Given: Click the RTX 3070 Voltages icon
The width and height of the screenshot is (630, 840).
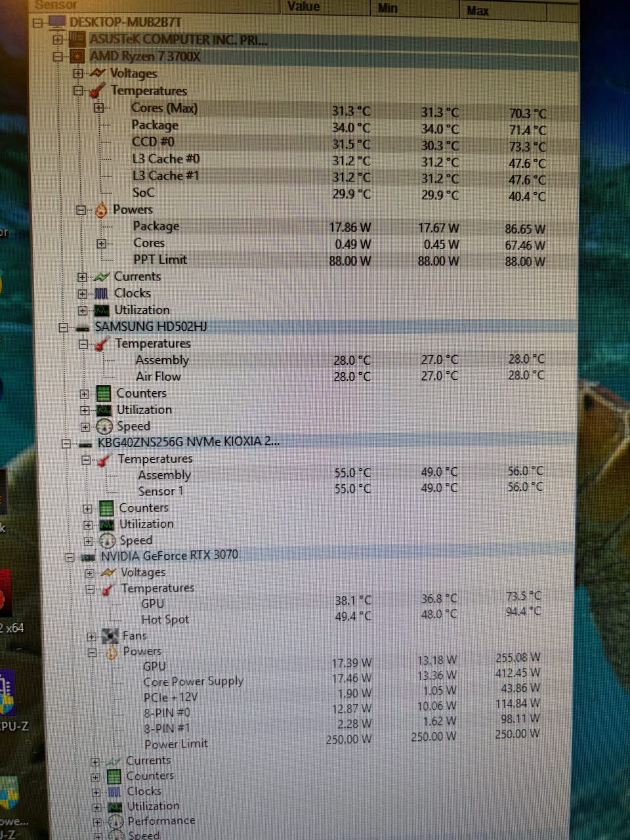Looking at the screenshot, I should point(108,573).
